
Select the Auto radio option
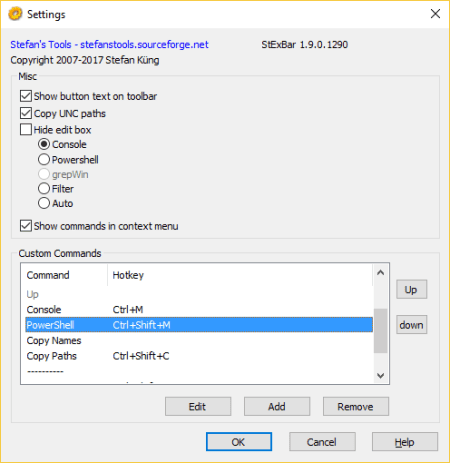coord(44,203)
